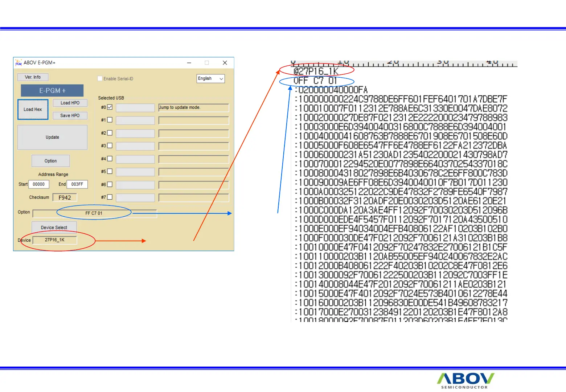Click the 'Selected USB' label
566x392 pixels.
click(x=111, y=98)
